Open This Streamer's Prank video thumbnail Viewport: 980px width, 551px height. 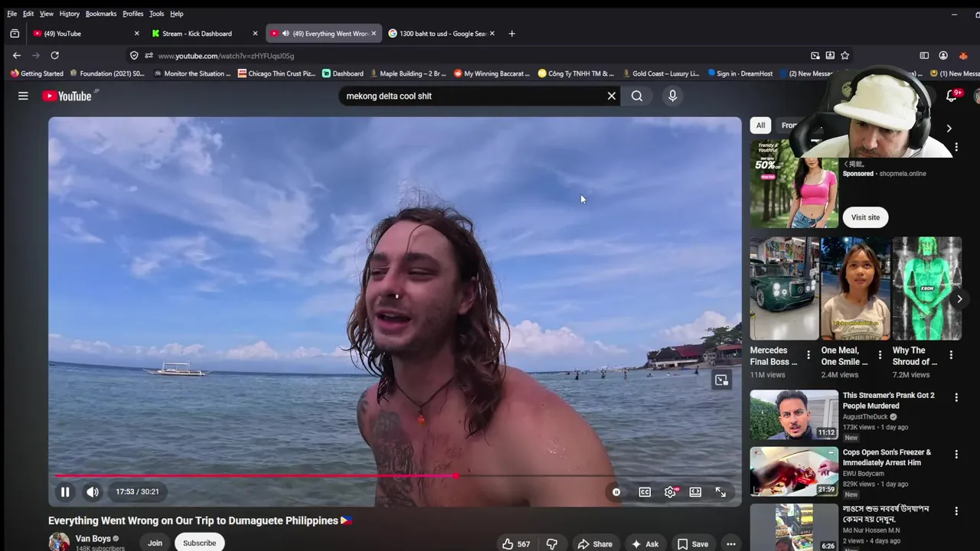[x=794, y=415]
